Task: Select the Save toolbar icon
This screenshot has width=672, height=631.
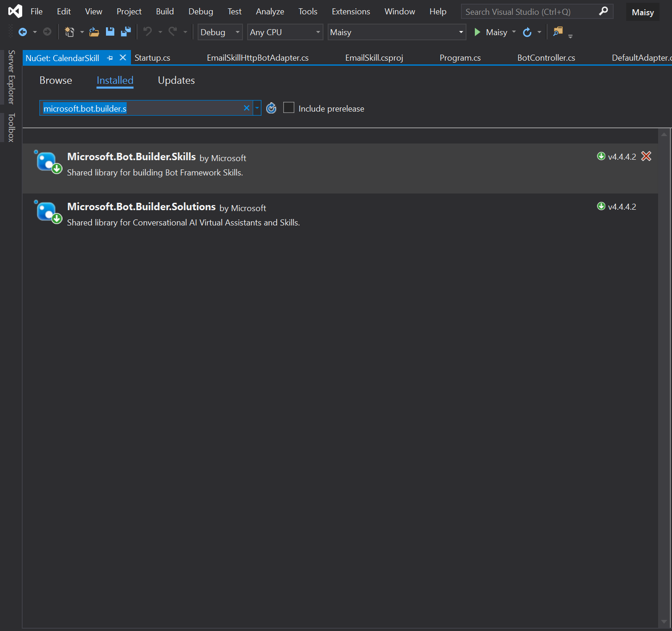Action: pyautogui.click(x=110, y=31)
